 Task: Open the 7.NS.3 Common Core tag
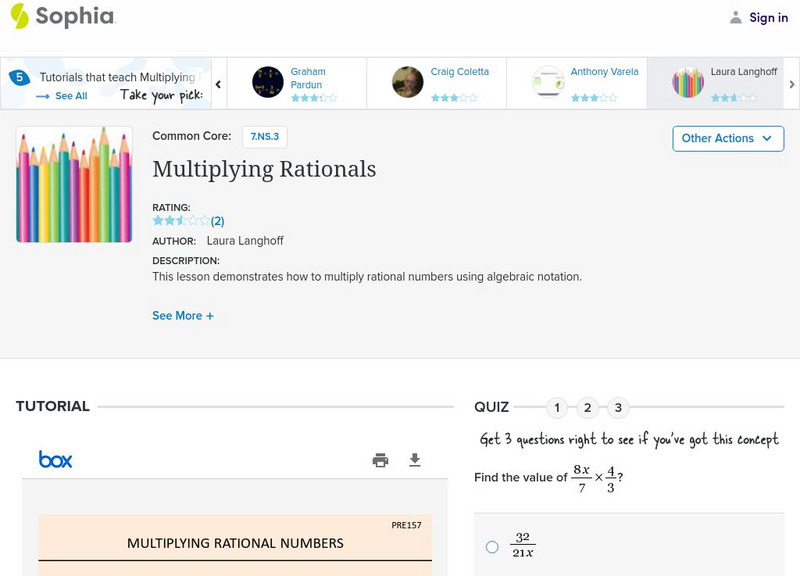tap(264, 137)
